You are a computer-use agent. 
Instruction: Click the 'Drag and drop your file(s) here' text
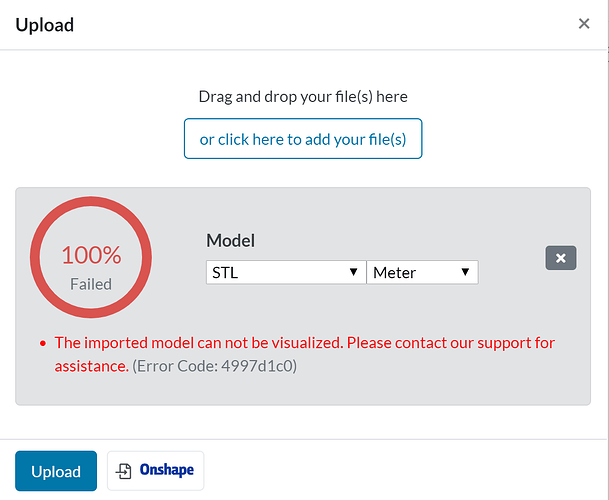[303, 97]
